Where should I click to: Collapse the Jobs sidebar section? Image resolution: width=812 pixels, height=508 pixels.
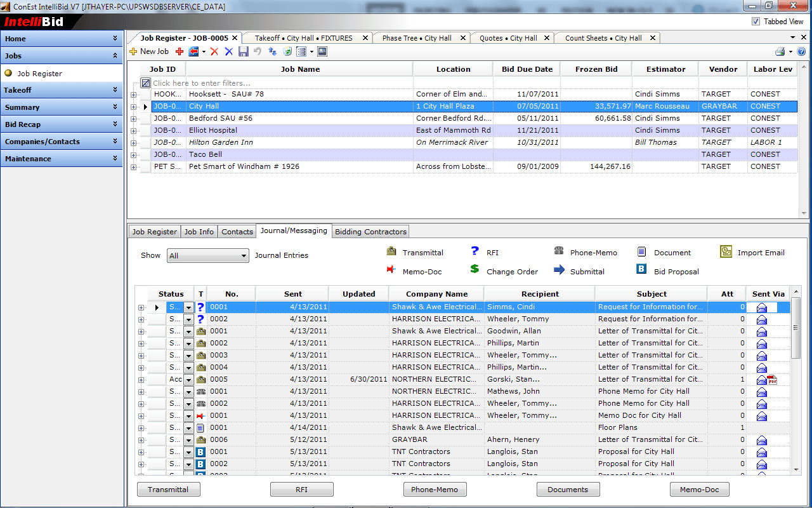click(62, 56)
